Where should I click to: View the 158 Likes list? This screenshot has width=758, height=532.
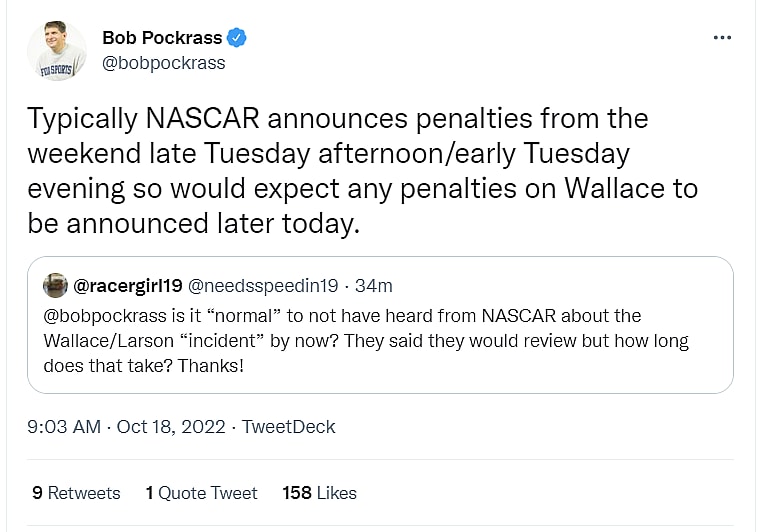319,493
